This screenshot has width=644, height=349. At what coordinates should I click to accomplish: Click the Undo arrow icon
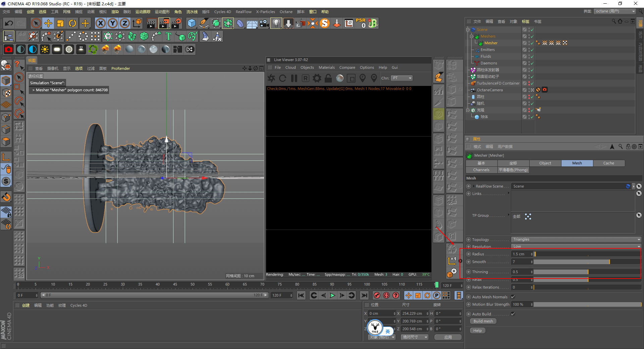pos(9,23)
